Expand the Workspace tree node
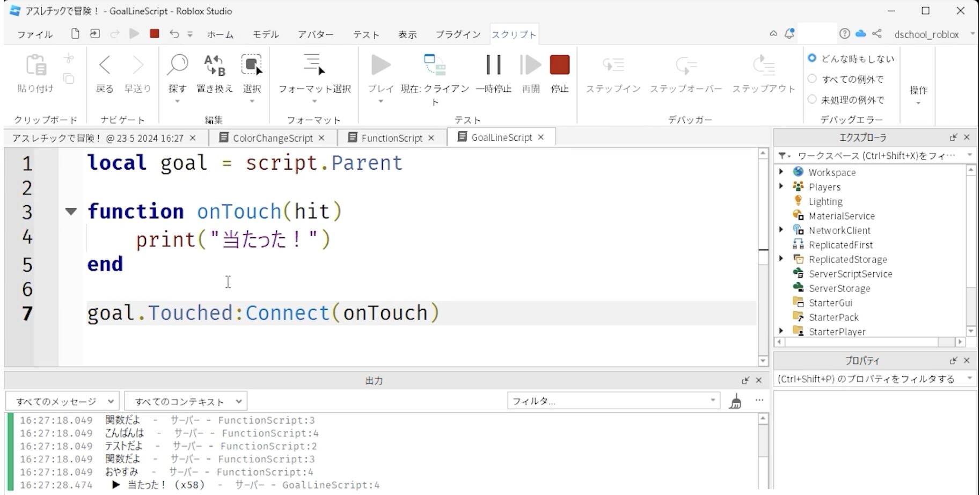 [781, 172]
